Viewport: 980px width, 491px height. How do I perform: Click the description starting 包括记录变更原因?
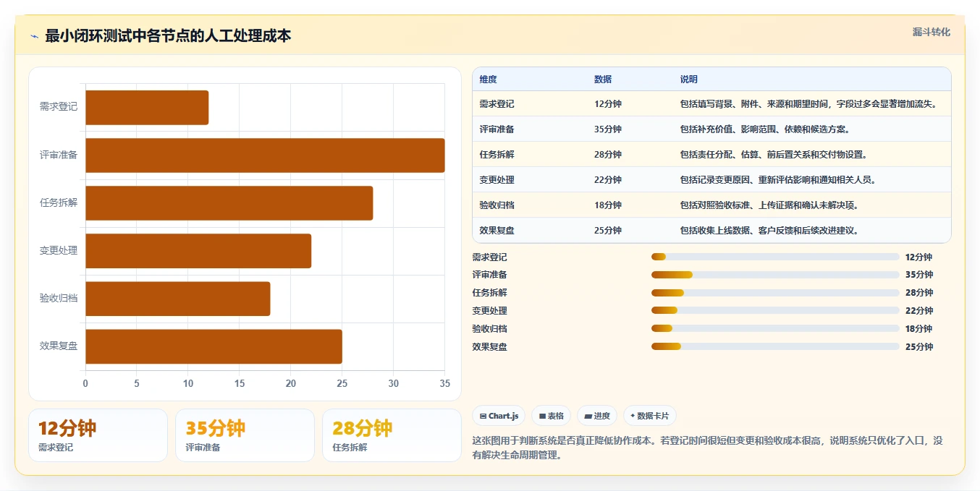click(x=778, y=180)
